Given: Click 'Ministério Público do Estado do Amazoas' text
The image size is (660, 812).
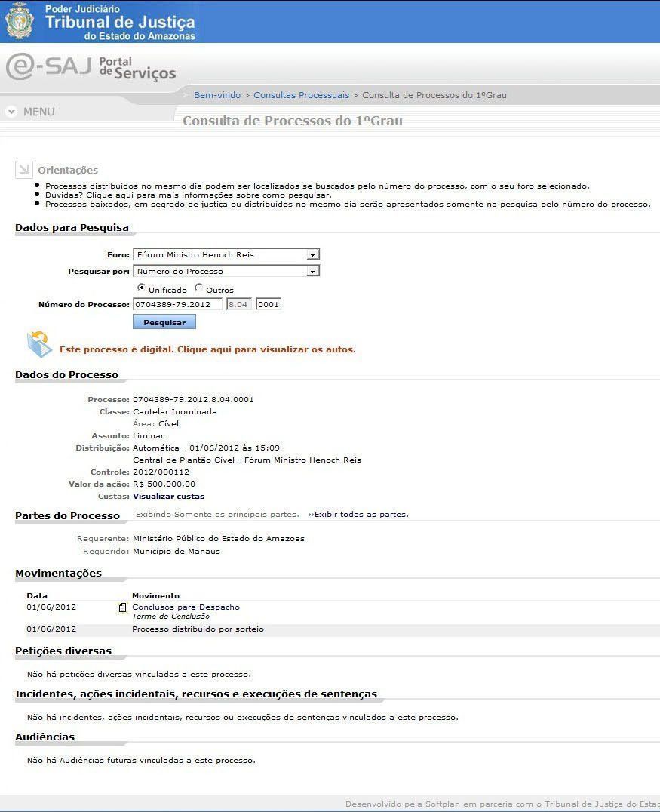Looking at the screenshot, I should pos(219,539).
